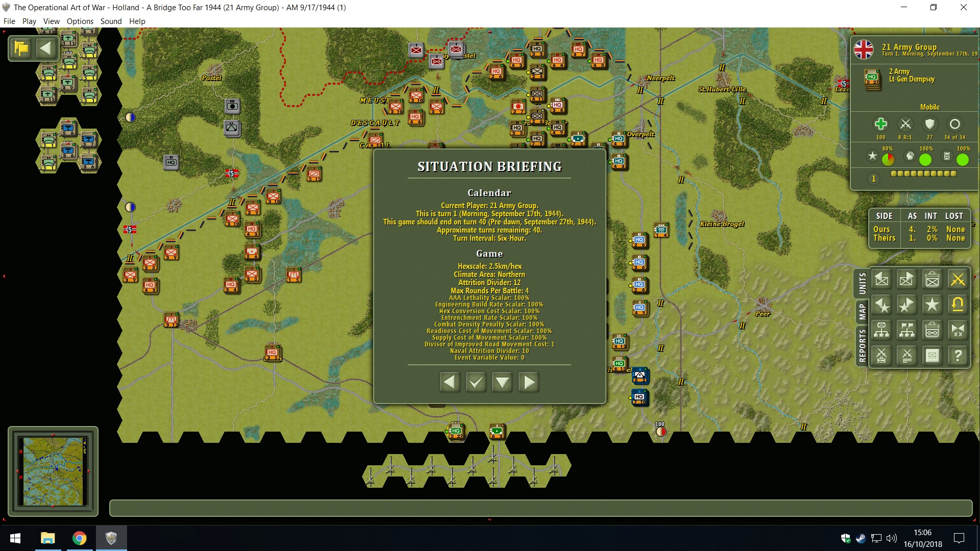The image size is (980, 551).
Task: Click the gray HQ unit in western forest
Action: (171, 162)
